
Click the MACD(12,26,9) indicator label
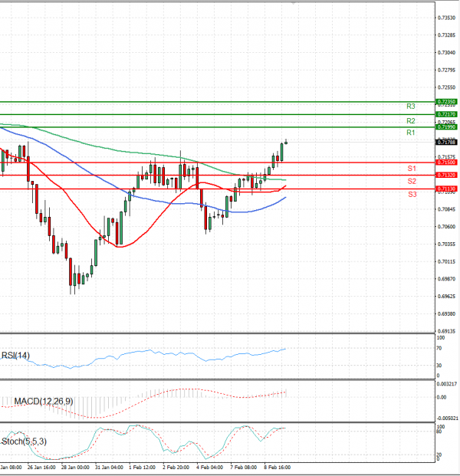pos(44,402)
